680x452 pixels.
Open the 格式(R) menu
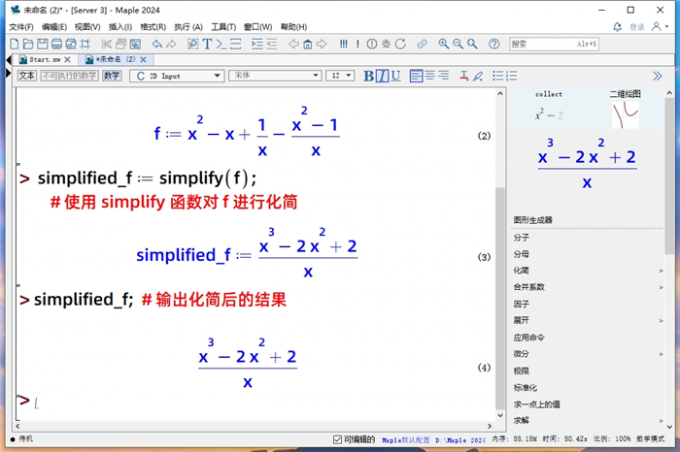pyautogui.click(x=152, y=27)
